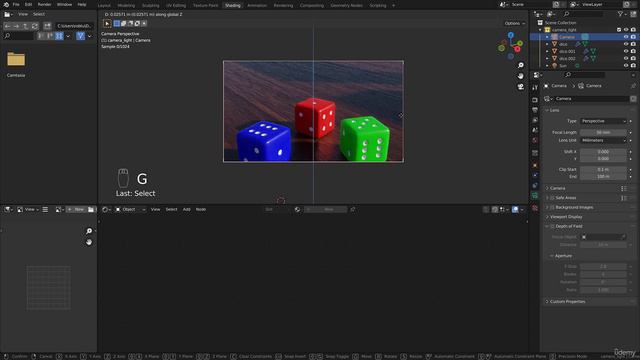The width and height of the screenshot is (640, 360).
Task: Open file browser View menu
Action: tap(23, 14)
